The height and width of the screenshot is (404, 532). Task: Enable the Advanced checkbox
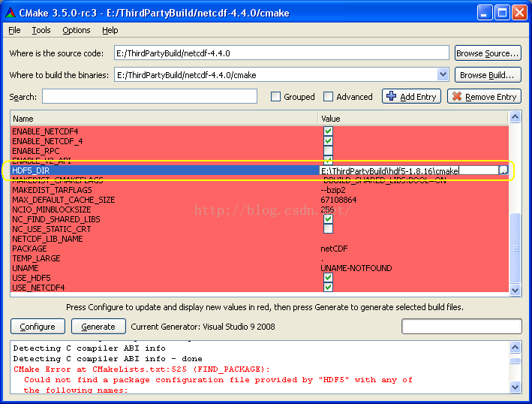point(328,97)
